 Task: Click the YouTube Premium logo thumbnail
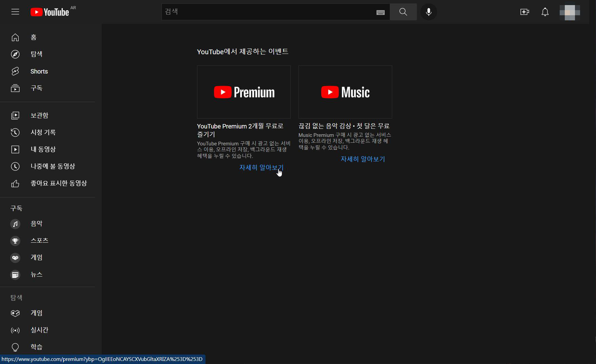click(244, 92)
